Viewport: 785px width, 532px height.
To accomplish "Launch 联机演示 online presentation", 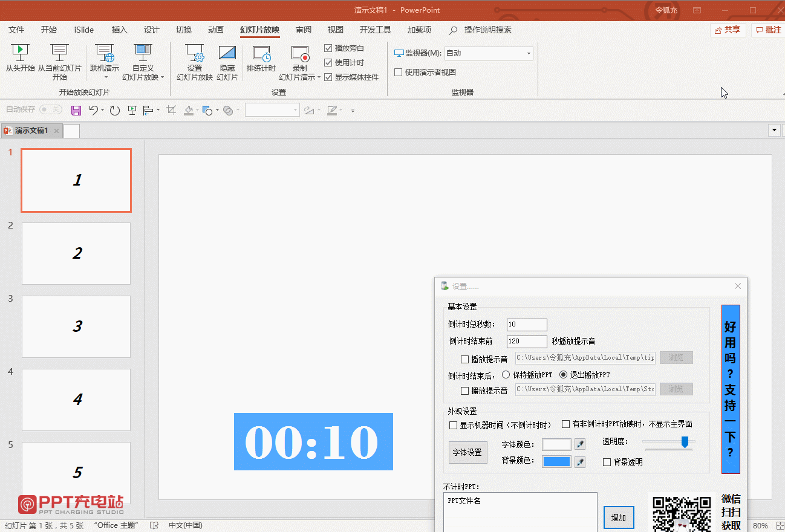I will click(104, 53).
